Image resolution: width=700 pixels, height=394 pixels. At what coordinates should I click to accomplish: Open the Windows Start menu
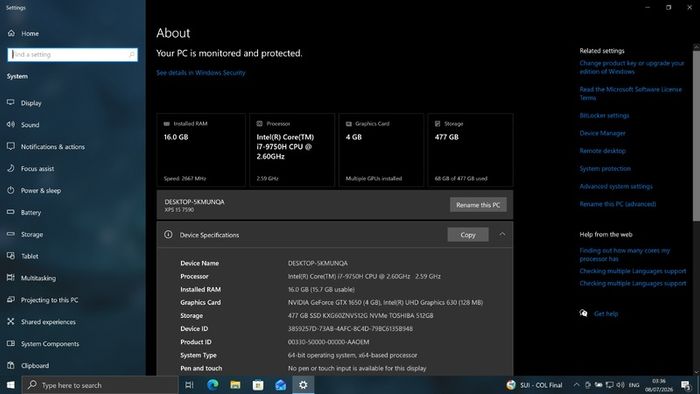point(10,385)
